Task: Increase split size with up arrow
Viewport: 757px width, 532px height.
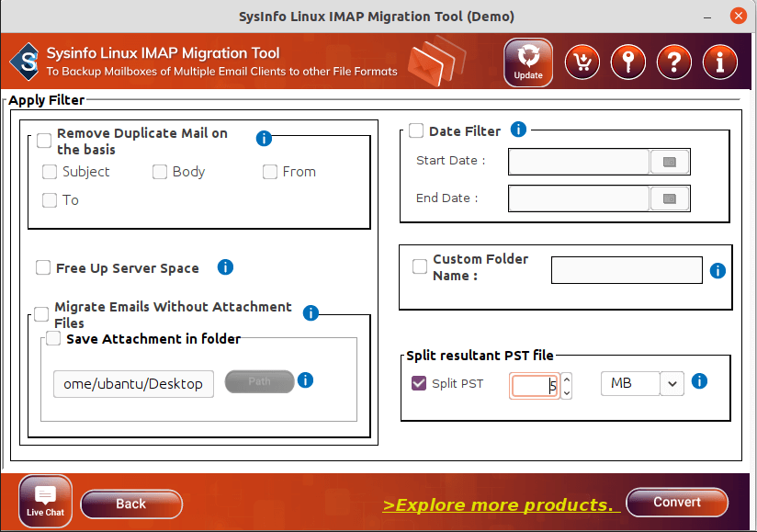Action: [566, 379]
